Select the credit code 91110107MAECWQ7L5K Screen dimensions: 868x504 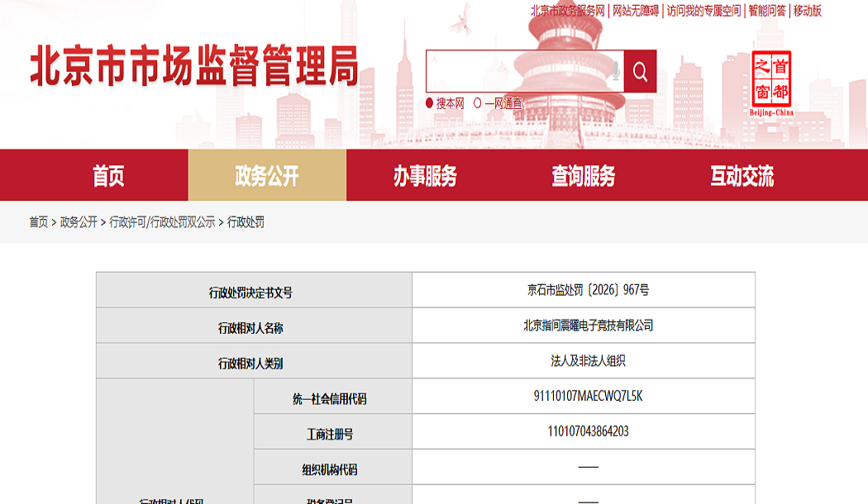click(x=588, y=396)
